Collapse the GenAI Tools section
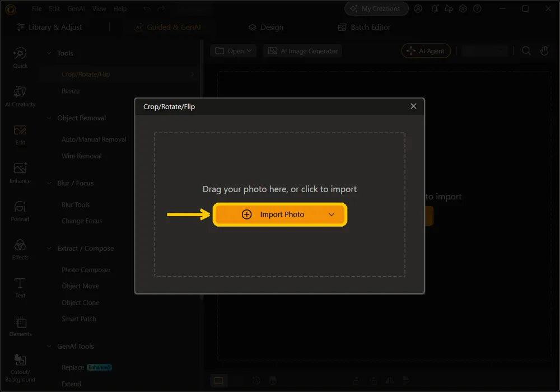 pos(49,346)
